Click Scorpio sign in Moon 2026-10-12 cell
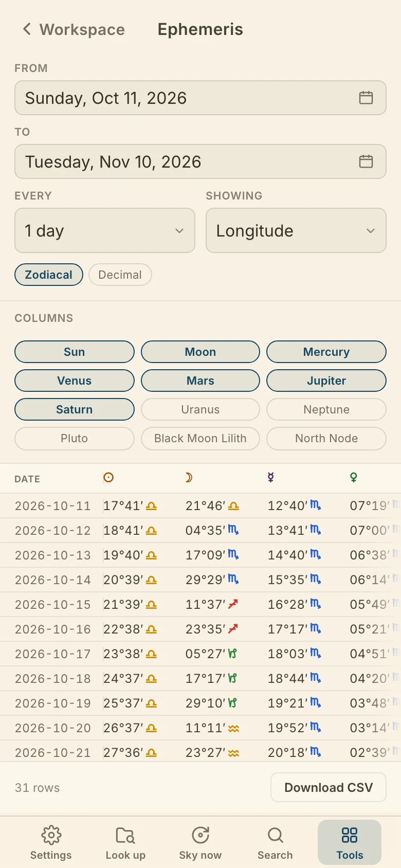The image size is (401, 868). 233,530
